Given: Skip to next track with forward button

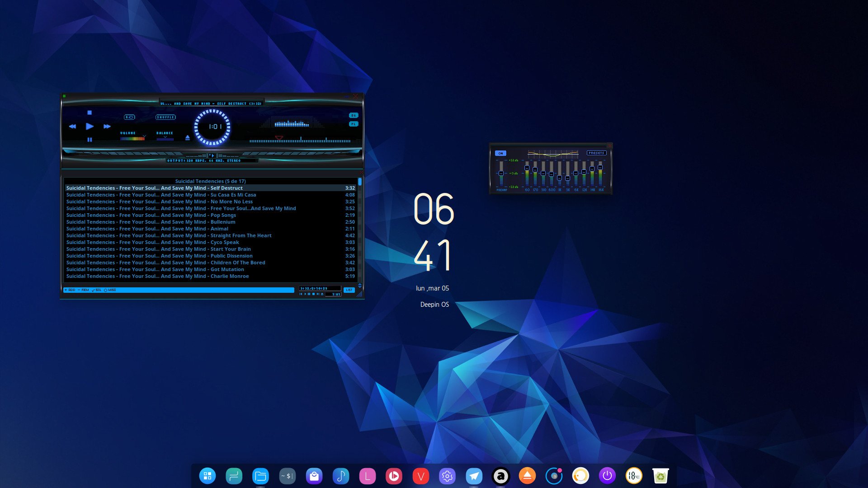Looking at the screenshot, I should click(107, 127).
